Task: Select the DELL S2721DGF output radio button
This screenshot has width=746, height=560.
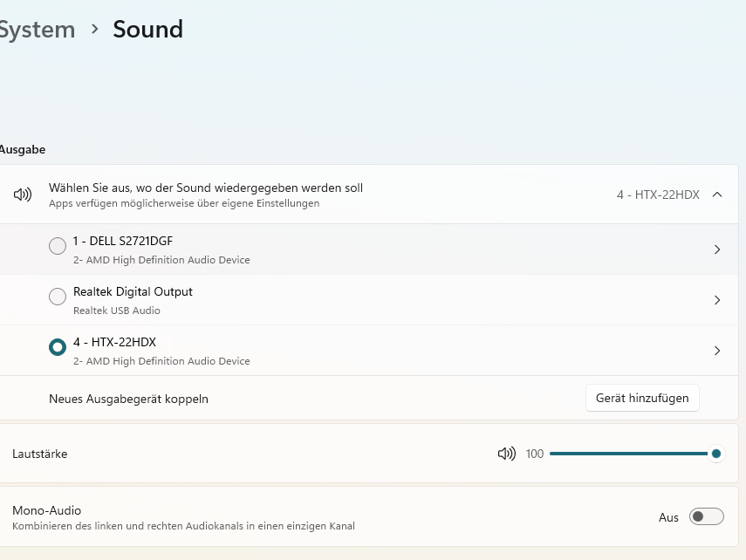Action: [58, 246]
